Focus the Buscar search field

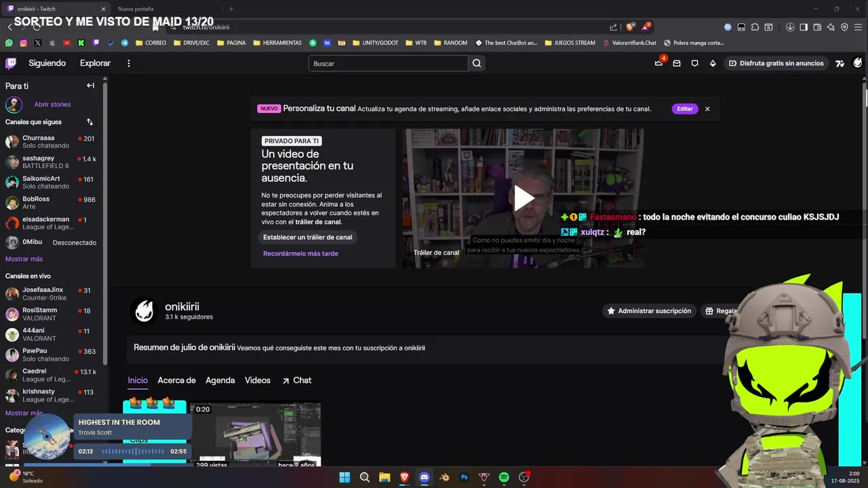[x=389, y=63]
